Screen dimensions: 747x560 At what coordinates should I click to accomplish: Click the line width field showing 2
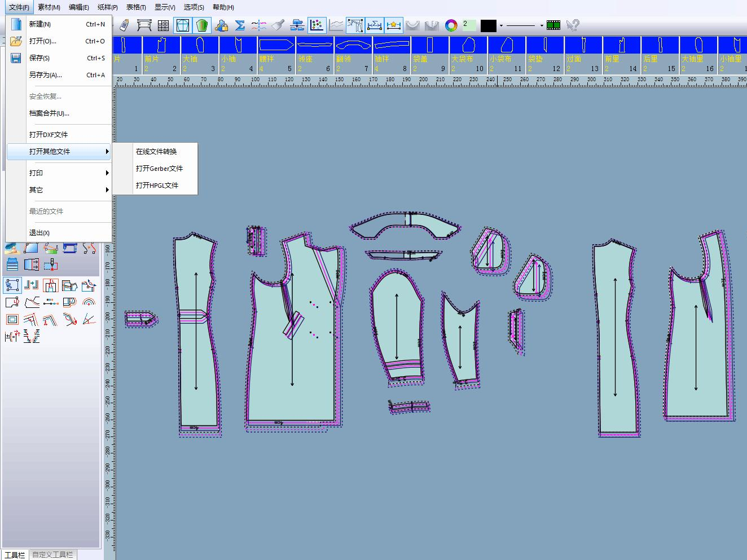click(x=469, y=25)
